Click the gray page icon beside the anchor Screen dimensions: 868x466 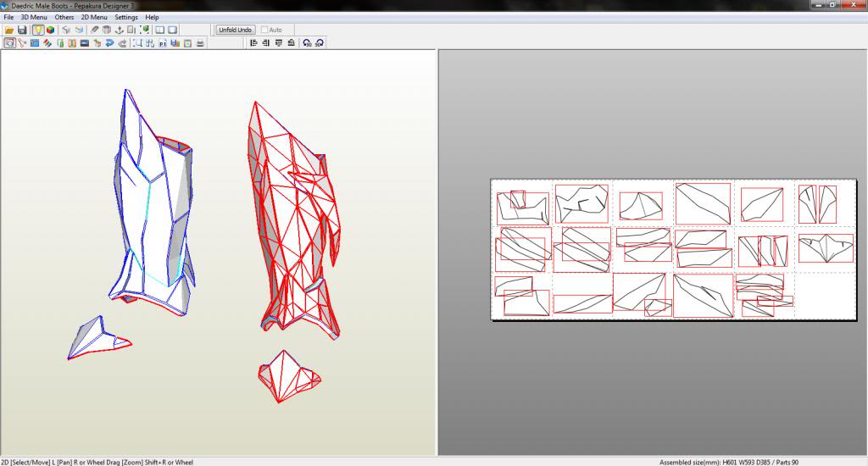coord(131,30)
